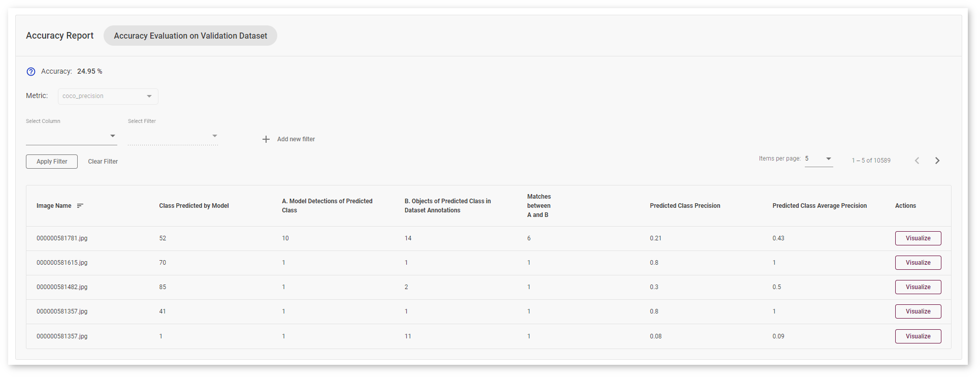This screenshot has height=377, width=980.
Task: Click predicted class value 52
Action: tap(162, 238)
